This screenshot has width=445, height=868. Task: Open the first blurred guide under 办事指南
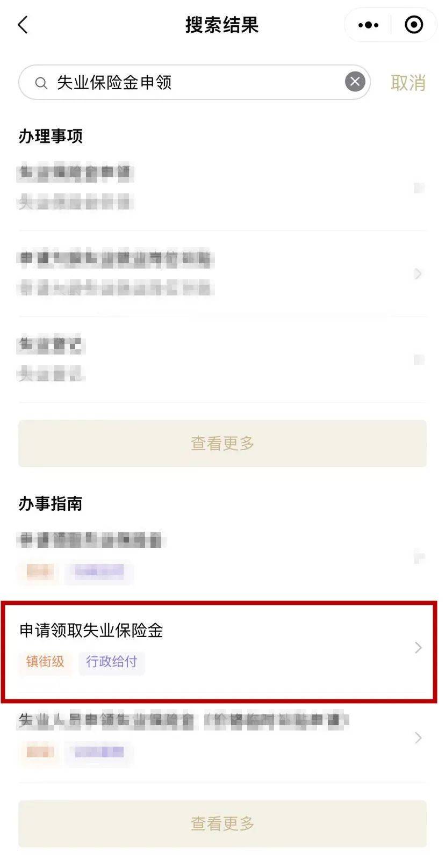point(223,556)
